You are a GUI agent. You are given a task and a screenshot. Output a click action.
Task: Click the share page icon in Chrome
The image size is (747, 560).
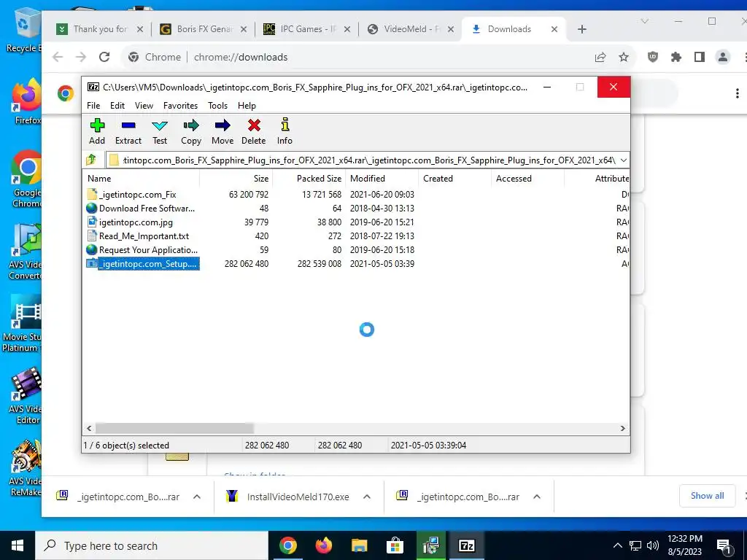[600, 57]
